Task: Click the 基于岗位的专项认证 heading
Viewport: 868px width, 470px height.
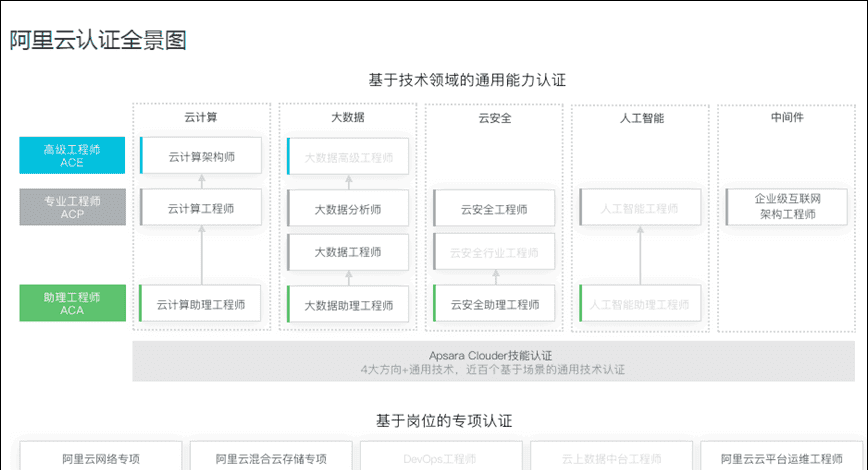Action: tap(444, 421)
